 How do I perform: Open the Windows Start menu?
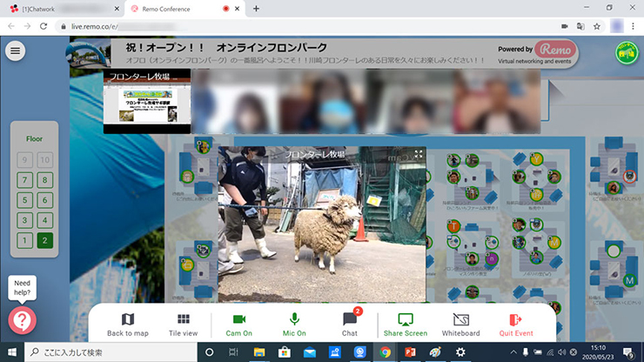point(12,352)
